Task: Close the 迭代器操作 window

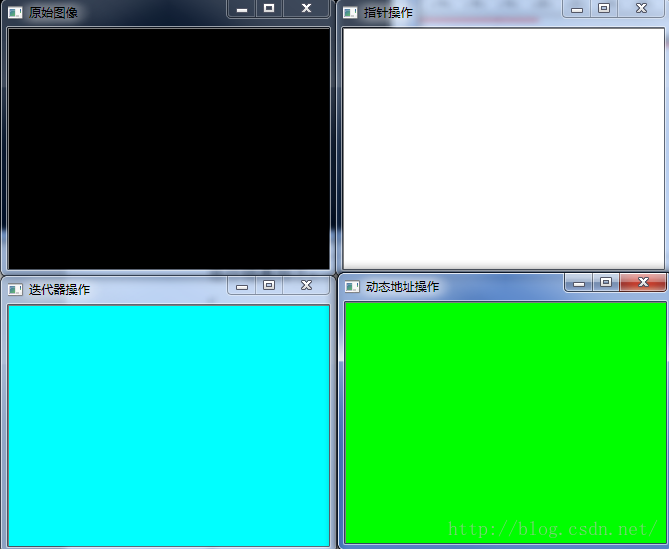Action: [x=306, y=285]
